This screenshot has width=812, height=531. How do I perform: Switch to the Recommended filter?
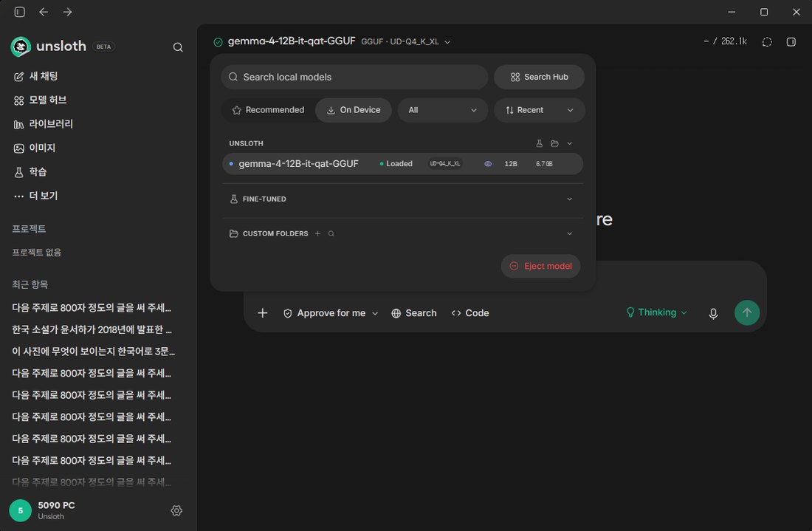268,110
